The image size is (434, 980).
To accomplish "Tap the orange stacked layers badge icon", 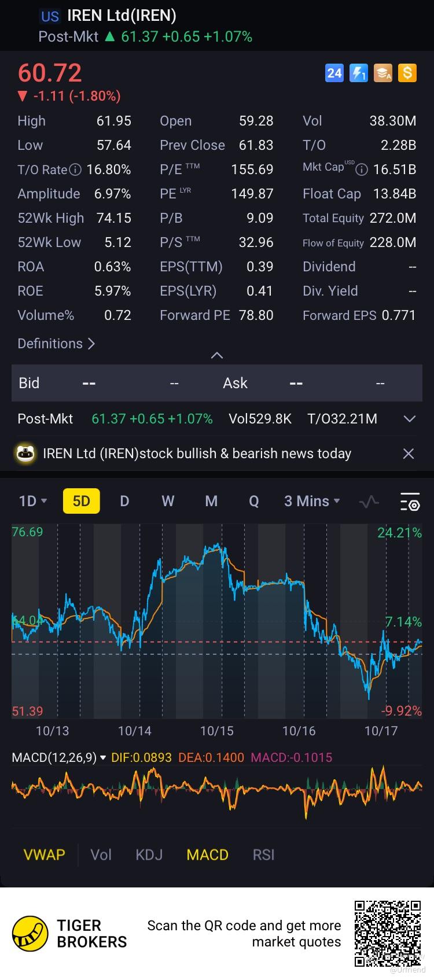I will click(383, 73).
